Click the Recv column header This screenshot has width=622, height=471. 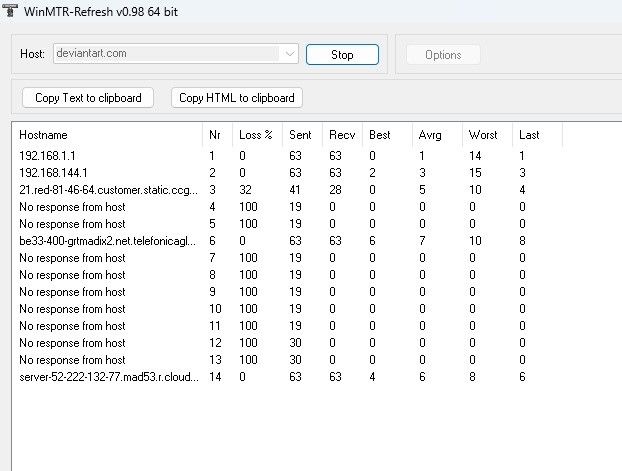point(341,135)
